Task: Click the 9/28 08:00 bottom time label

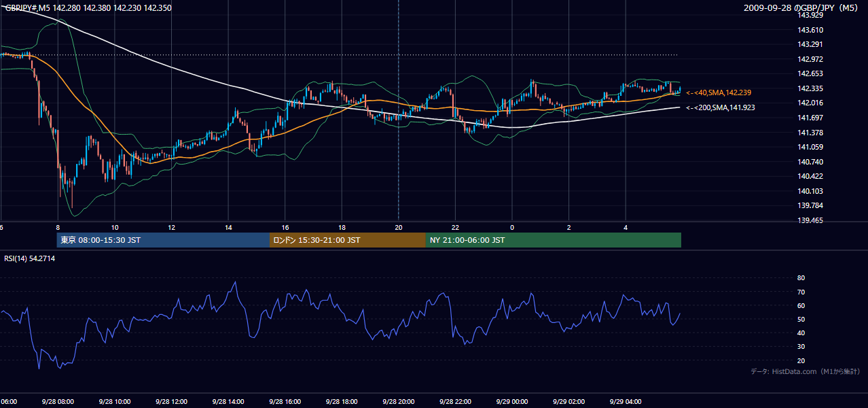Action: [x=57, y=402]
